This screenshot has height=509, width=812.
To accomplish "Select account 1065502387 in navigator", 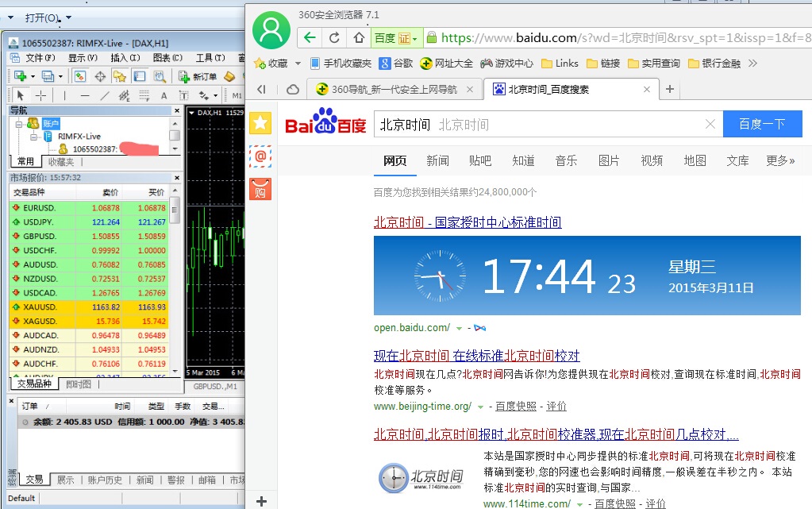I will coord(94,149).
